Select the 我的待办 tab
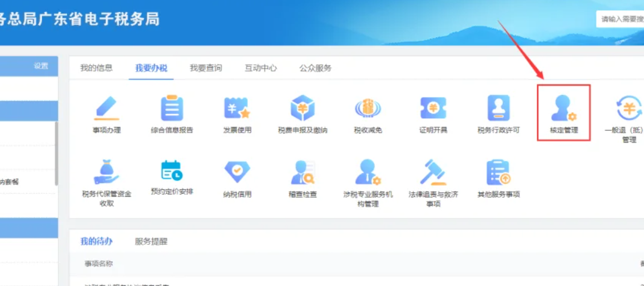Screen dimensions: 644x286 97,241
